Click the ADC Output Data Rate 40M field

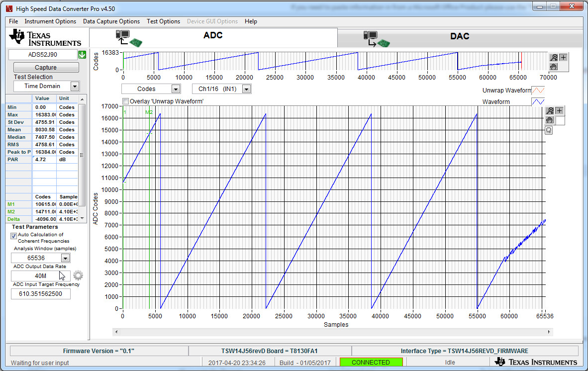(40, 276)
